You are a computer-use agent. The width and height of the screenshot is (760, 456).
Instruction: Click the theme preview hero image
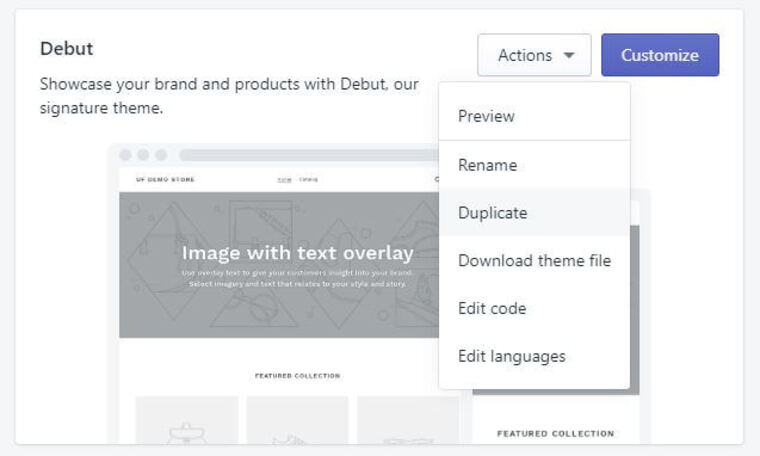[279, 265]
